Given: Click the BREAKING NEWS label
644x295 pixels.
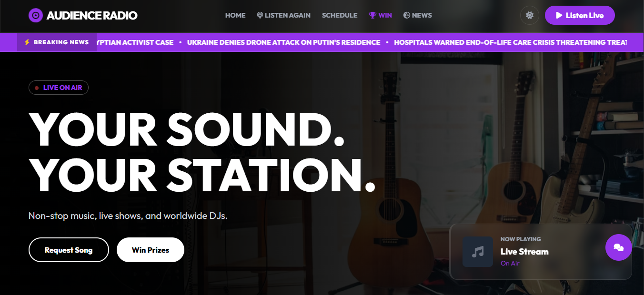Looking at the screenshot, I should click(x=61, y=42).
